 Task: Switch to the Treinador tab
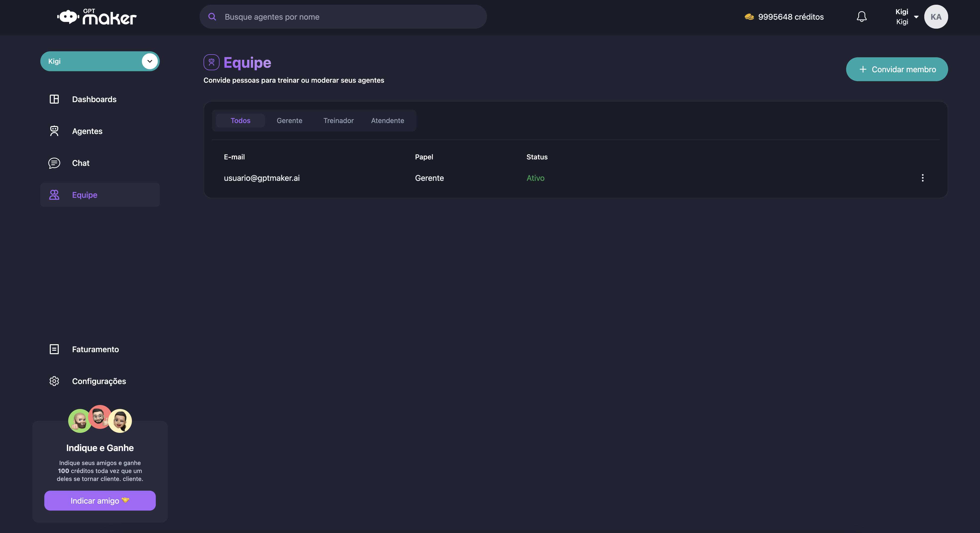tap(338, 121)
